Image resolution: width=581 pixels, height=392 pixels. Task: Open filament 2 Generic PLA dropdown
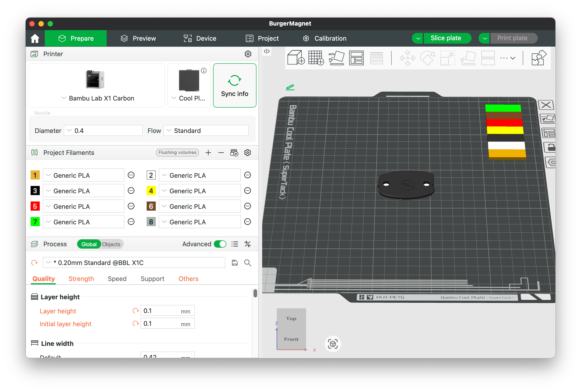point(200,175)
